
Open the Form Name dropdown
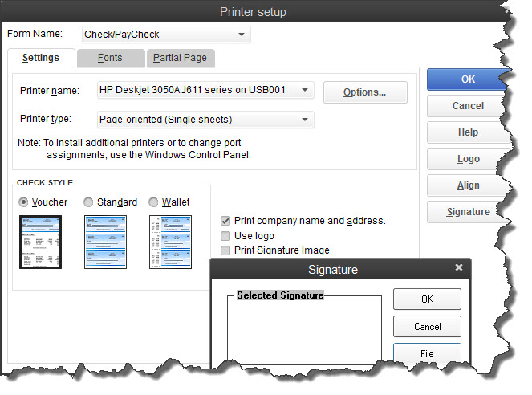point(242,35)
